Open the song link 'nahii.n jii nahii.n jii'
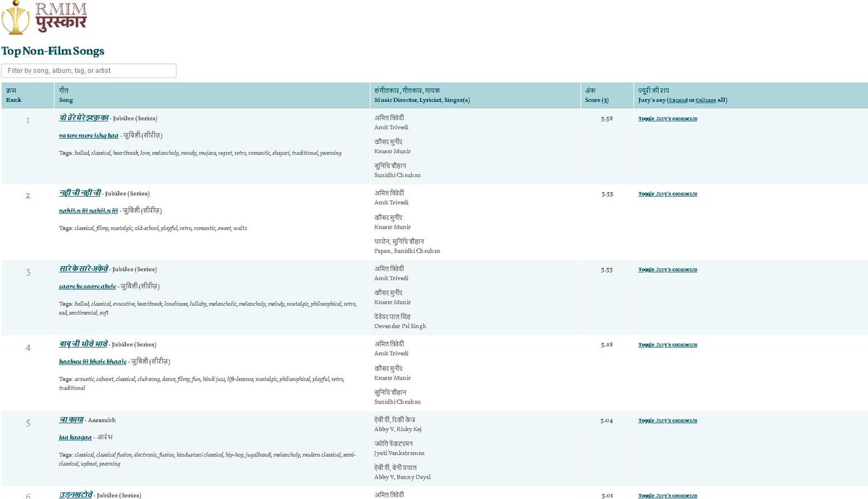This screenshot has width=868, height=499. (x=88, y=210)
